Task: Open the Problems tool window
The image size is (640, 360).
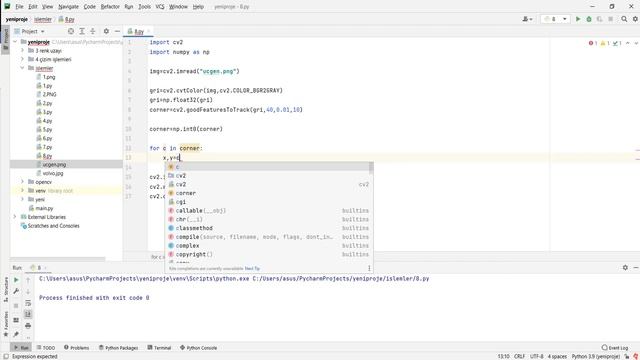Action: tap(76, 348)
